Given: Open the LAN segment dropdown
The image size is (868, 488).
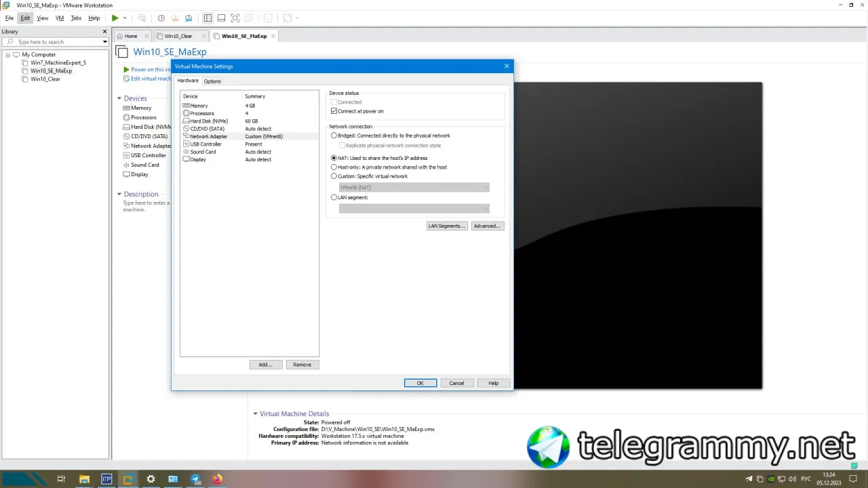Looking at the screenshot, I should pyautogui.click(x=414, y=209).
